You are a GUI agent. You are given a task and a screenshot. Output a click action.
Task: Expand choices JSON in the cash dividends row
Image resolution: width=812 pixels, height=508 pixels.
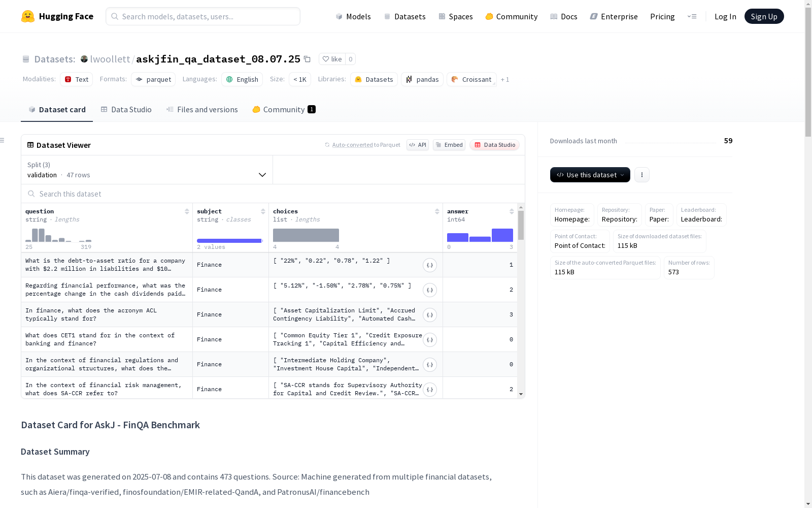point(430,290)
